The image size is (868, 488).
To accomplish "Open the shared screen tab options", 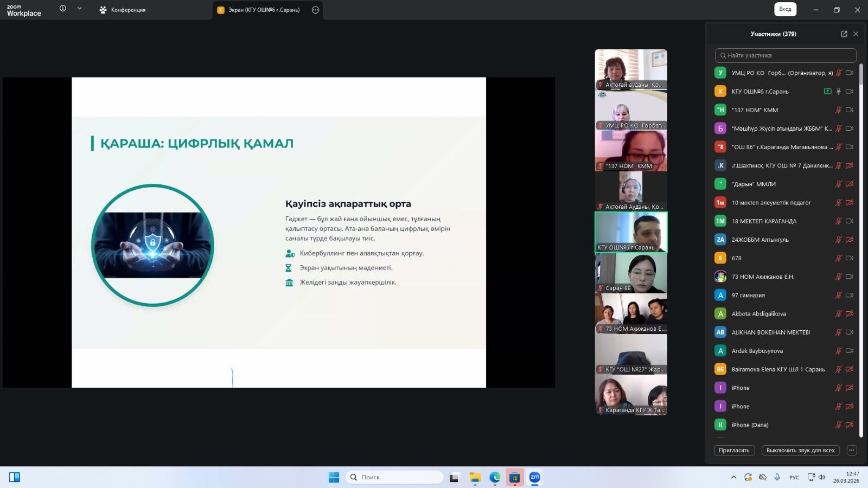I will pos(315,10).
